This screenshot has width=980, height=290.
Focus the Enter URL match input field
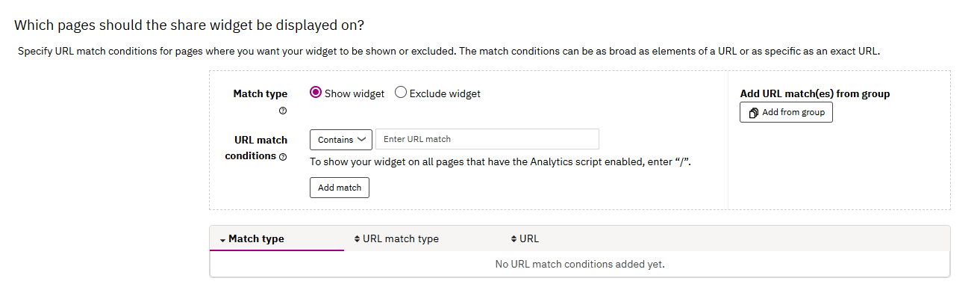pos(487,139)
